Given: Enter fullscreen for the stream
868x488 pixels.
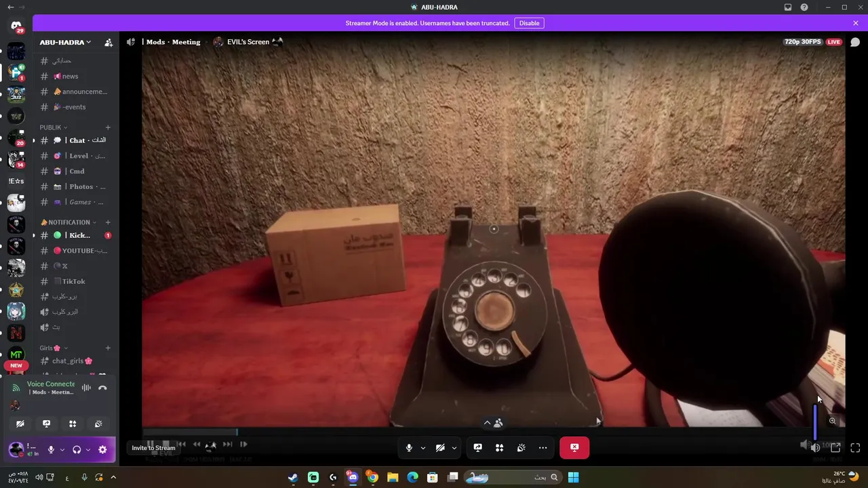Looking at the screenshot, I should [855, 448].
